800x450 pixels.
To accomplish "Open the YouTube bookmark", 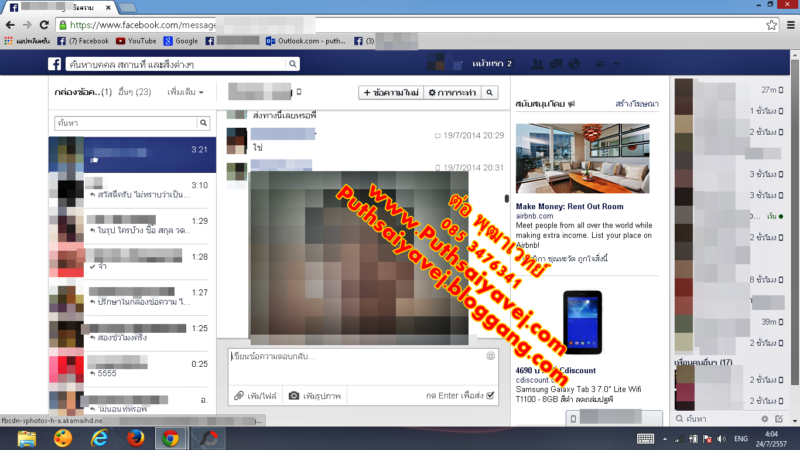I will 136,41.
